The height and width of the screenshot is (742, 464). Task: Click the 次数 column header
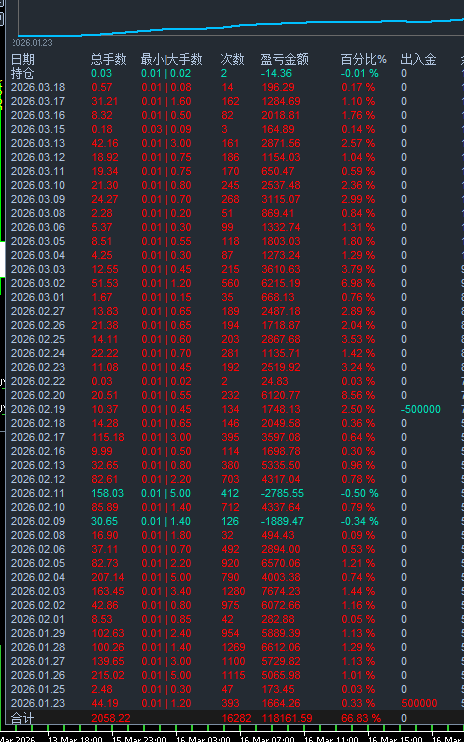coord(232,59)
